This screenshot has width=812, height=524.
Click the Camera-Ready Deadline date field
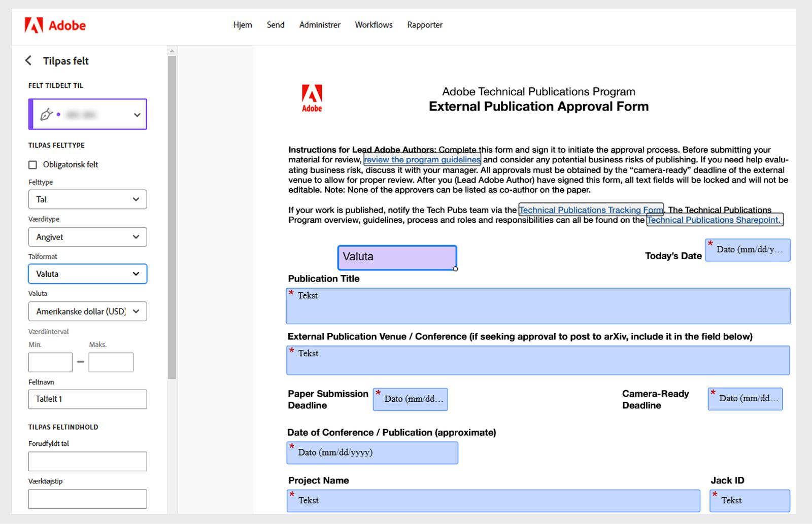[x=746, y=399]
